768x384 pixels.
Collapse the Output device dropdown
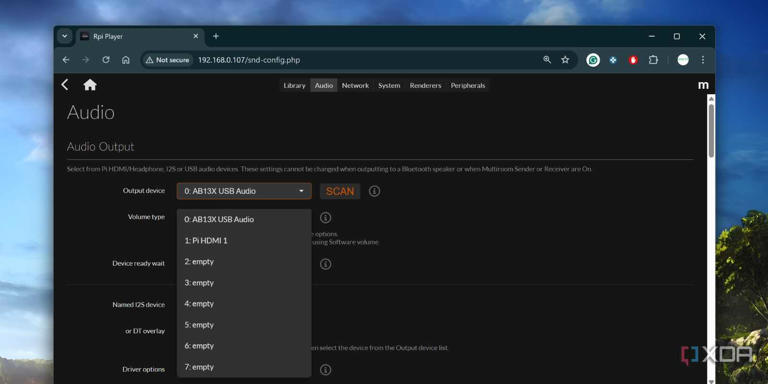point(244,191)
